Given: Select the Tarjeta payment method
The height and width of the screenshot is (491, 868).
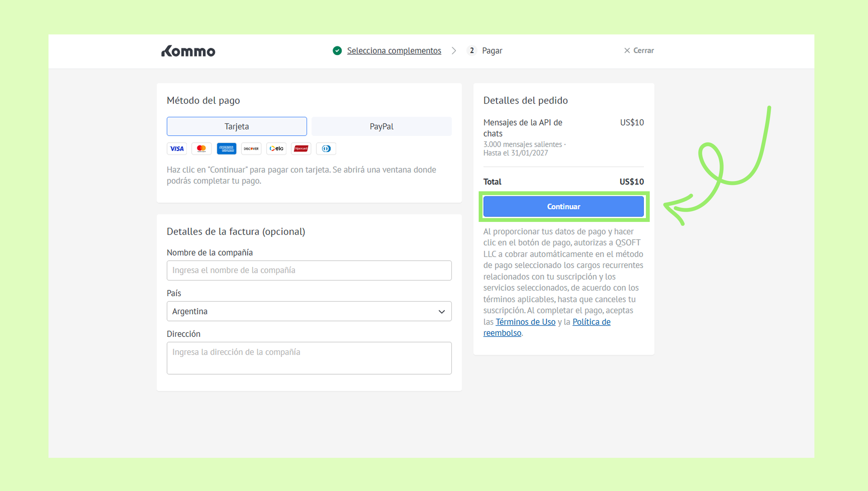Looking at the screenshot, I should (x=237, y=127).
